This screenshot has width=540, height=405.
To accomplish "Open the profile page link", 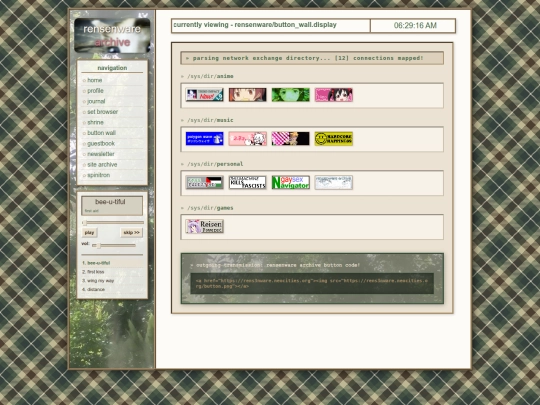I will point(95,91).
